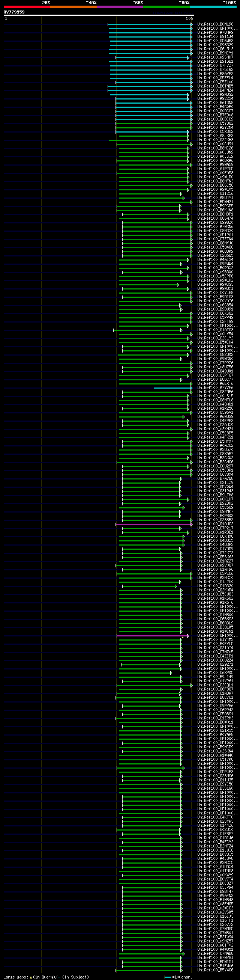Select the UniRef100_Q7F7Z7 label
This screenshot has height=980, width=240.
[215, 65]
